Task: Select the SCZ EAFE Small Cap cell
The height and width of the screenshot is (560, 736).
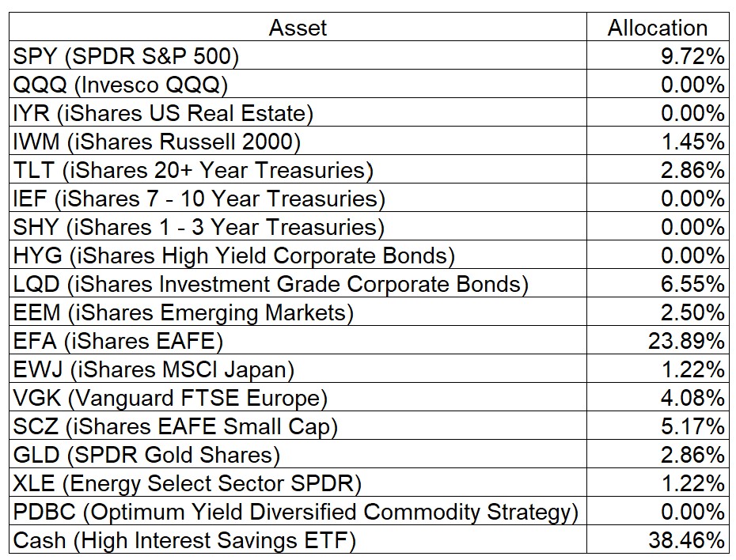Action: [x=176, y=426]
